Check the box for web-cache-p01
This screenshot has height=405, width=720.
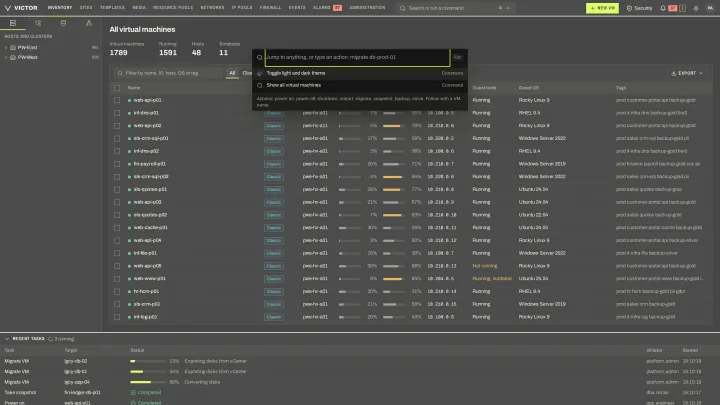pyautogui.click(x=117, y=228)
